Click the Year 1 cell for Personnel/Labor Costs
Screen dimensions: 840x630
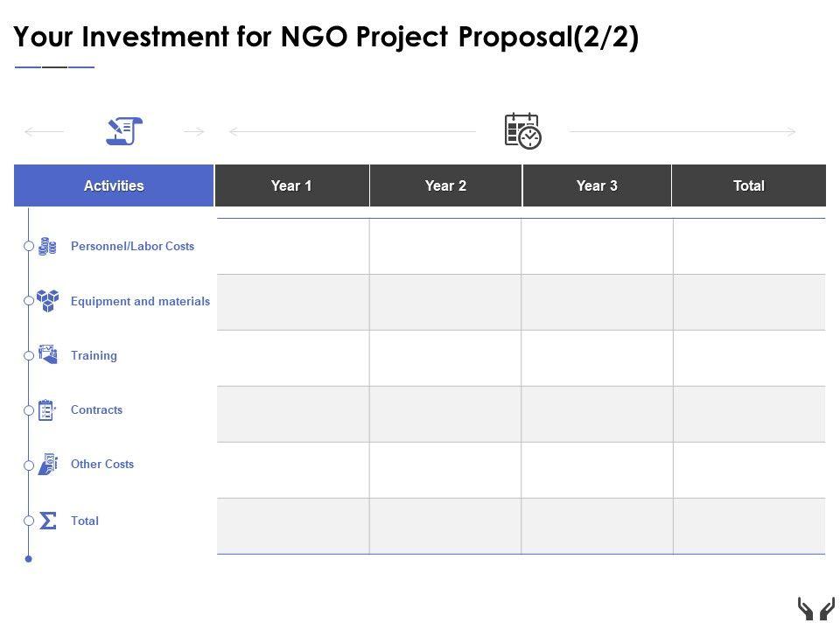[293, 247]
